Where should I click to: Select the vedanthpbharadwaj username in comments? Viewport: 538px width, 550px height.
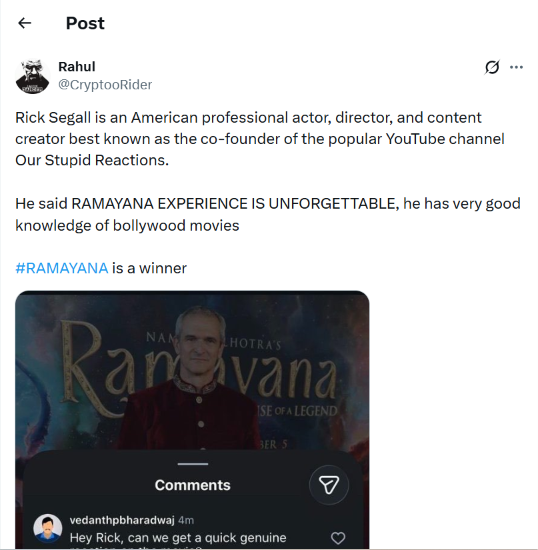pyautogui.click(x=122, y=520)
